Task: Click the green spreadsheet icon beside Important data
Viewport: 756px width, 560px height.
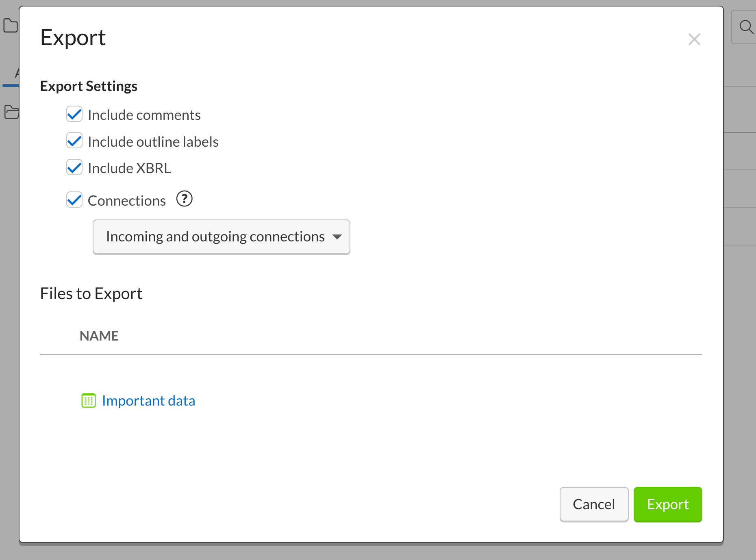Action: 88,401
